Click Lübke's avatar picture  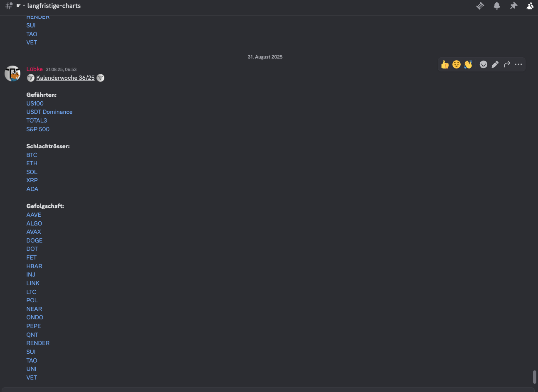tap(12, 73)
